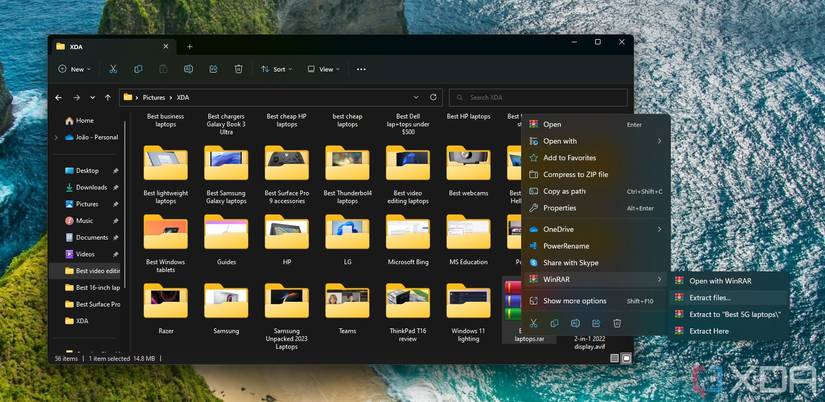Open the Best 16-inch lap sidebar folder
This screenshot has height=402, width=825.
pos(92,287)
